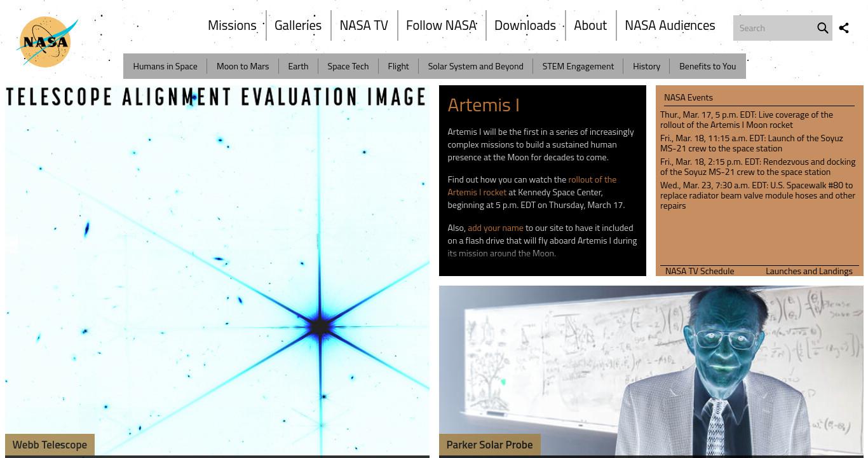This screenshot has height=458, width=868.
Task: Follow the 'rollout of the Artemis I rocket' link
Action: (x=532, y=186)
